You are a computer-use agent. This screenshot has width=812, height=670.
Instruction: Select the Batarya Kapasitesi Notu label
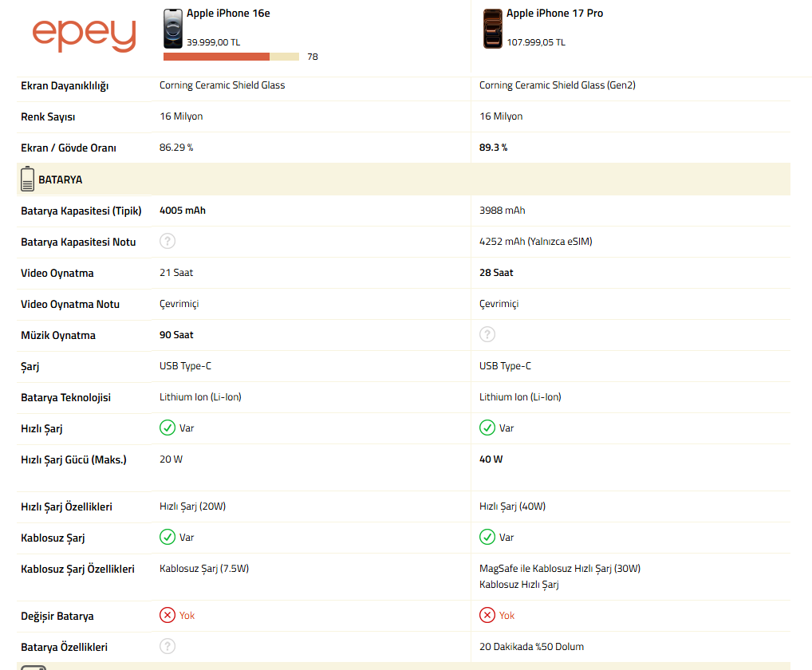pos(78,242)
